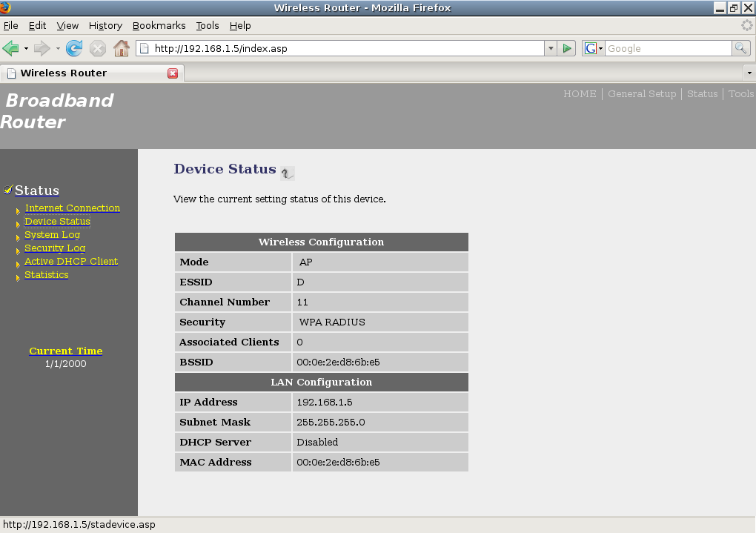Screen dimensions: 756x533
Task: Open the Tools menu
Action: tap(208, 25)
